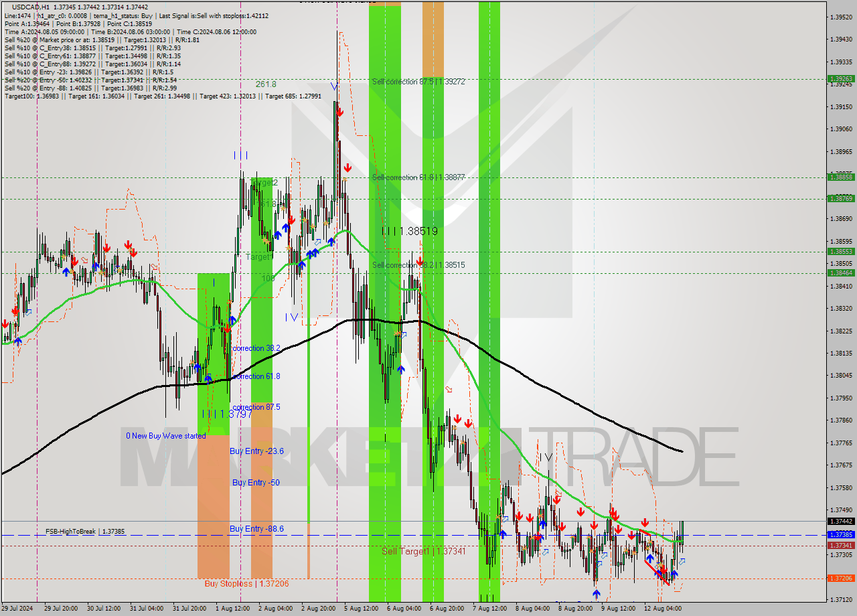857x616 pixels.
Task: Click the green 1.39263 price tag on axis
Action: point(841,78)
